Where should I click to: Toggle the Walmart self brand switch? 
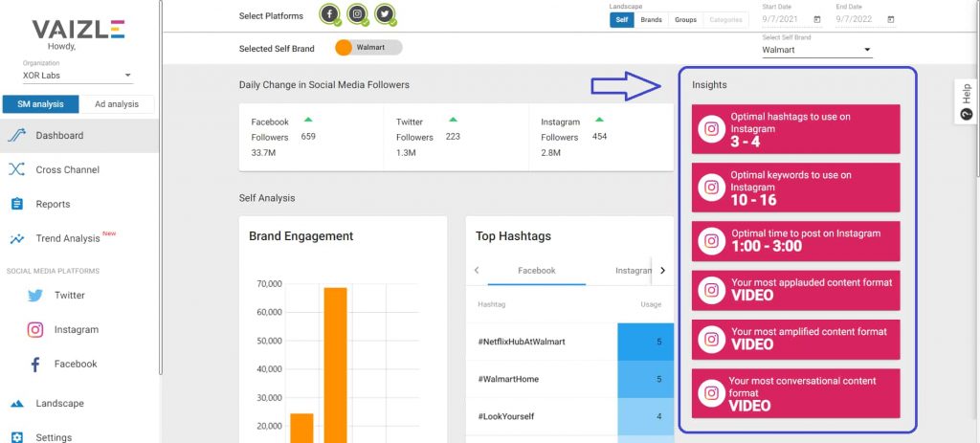tap(368, 48)
